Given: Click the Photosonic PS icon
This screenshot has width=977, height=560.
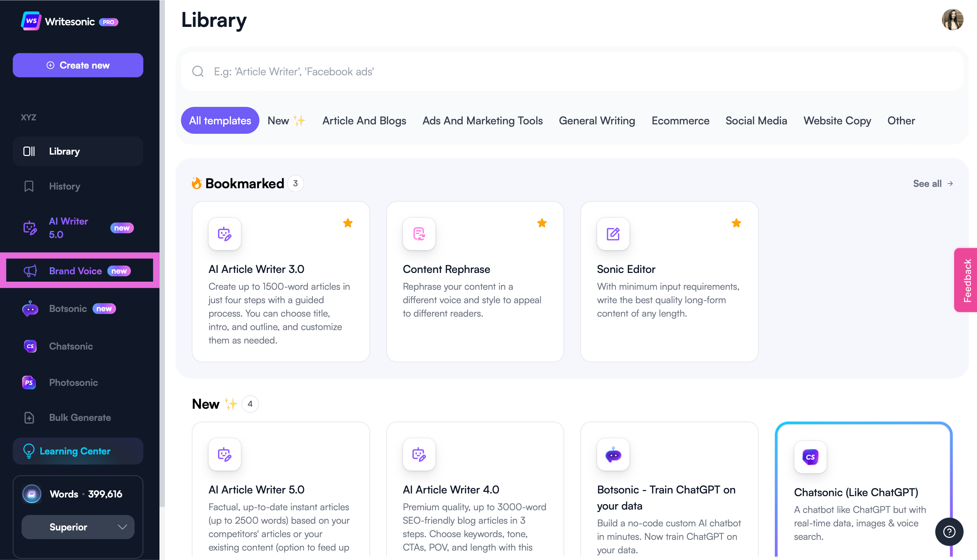Looking at the screenshot, I should point(29,382).
